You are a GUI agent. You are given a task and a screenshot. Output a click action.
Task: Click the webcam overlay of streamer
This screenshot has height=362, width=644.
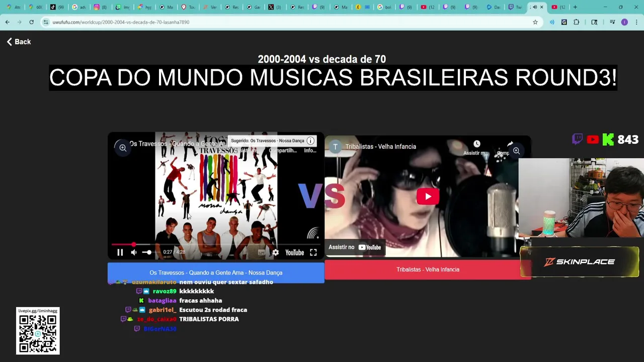581,198
